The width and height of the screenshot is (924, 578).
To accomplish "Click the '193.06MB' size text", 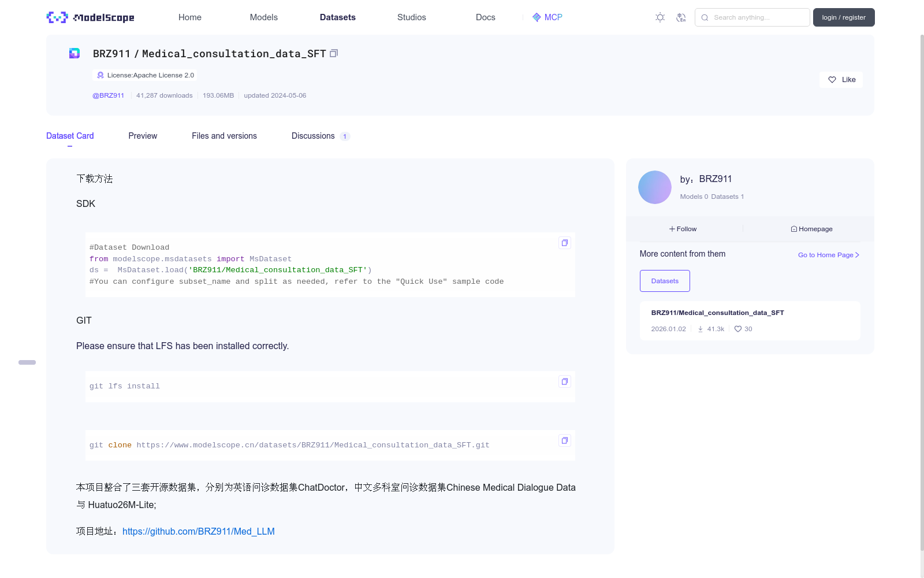I will [218, 95].
